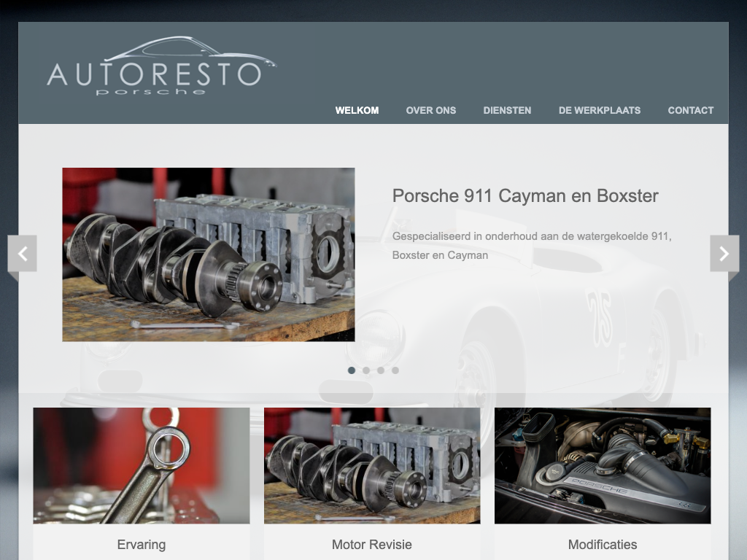Go to previous slide with left arrow
This screenshot has width=747, height=560.
click(x=23, y=254)
